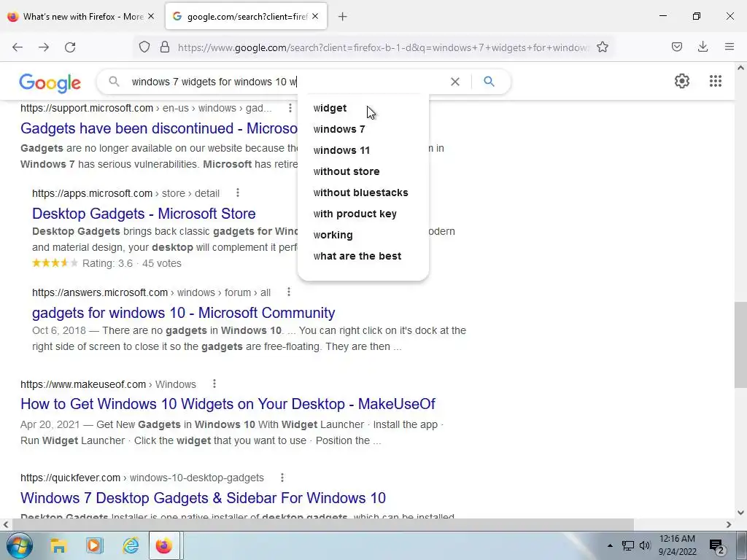The width and height of the screenshot is (747, 560).
Task: Open Firefox application hamburger menu
Action: pyautogui.click(x=729, y=47)
